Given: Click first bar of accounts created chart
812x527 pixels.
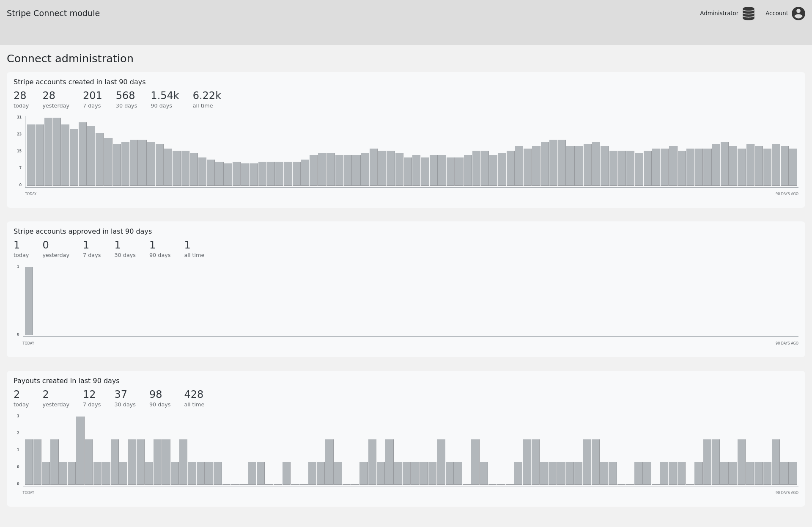Looking at the screenshot, I should pyautogui.click(x=31, y=155).
